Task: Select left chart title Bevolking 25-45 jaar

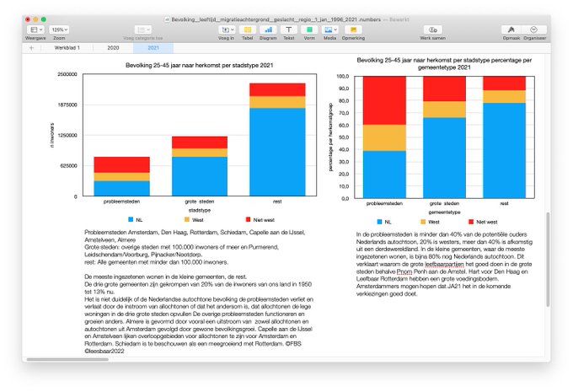Action: coord(199,65)
